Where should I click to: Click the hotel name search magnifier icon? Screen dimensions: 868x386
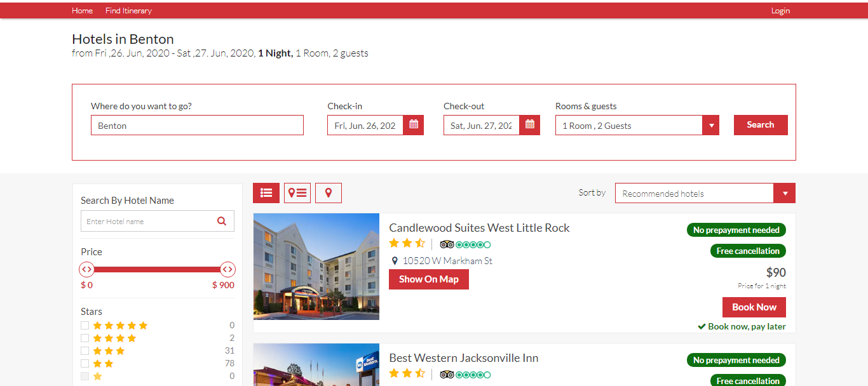222,221
